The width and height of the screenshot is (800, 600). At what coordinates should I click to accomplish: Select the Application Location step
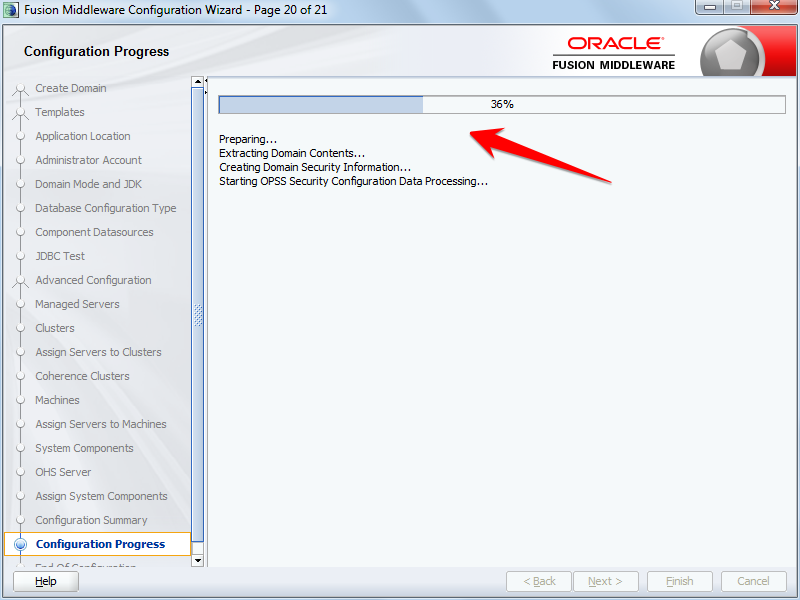pyautogui.click(x=19, y=136)
